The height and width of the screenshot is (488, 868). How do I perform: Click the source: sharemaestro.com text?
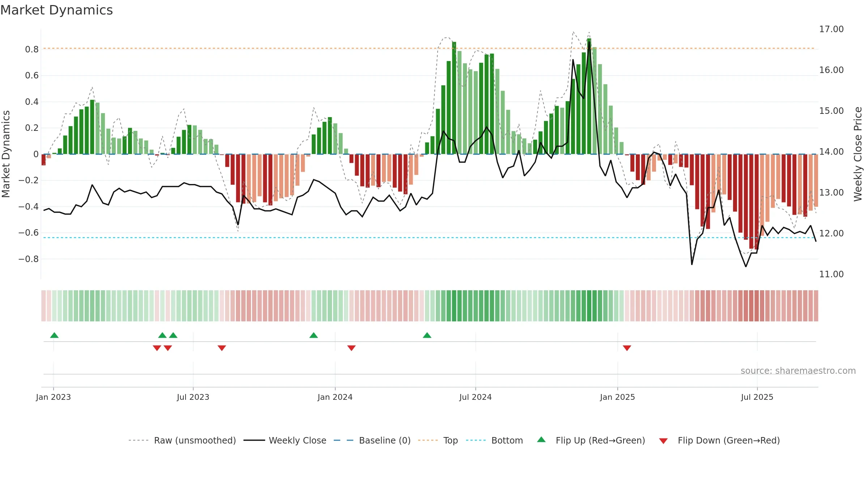click(x=798, y=371)
